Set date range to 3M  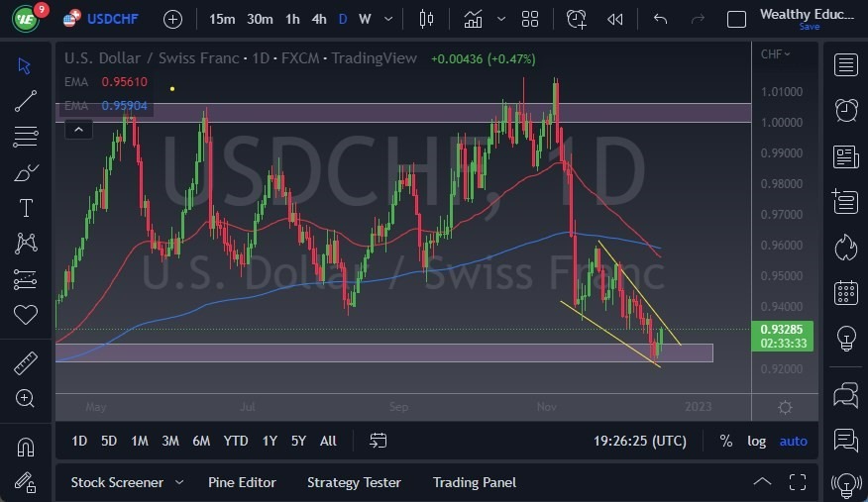[x=170, y=441]
